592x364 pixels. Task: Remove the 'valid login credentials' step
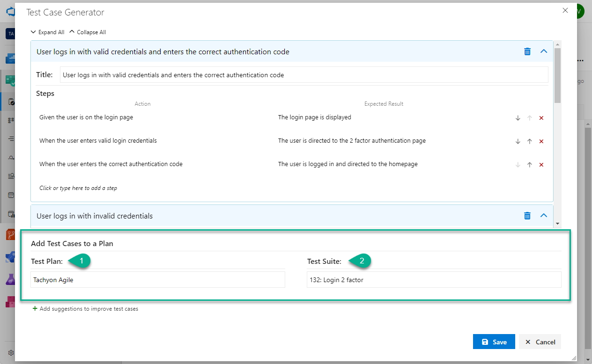pos(541,141)
